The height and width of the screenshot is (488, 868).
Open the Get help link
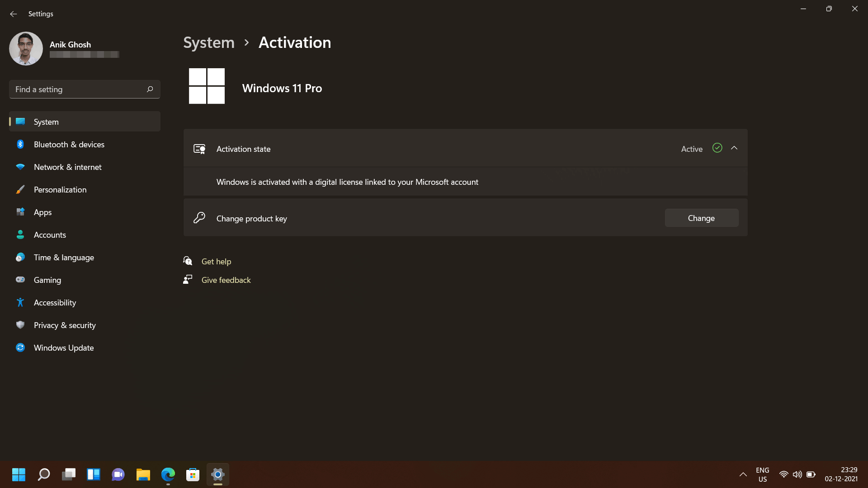pos(216,262)
